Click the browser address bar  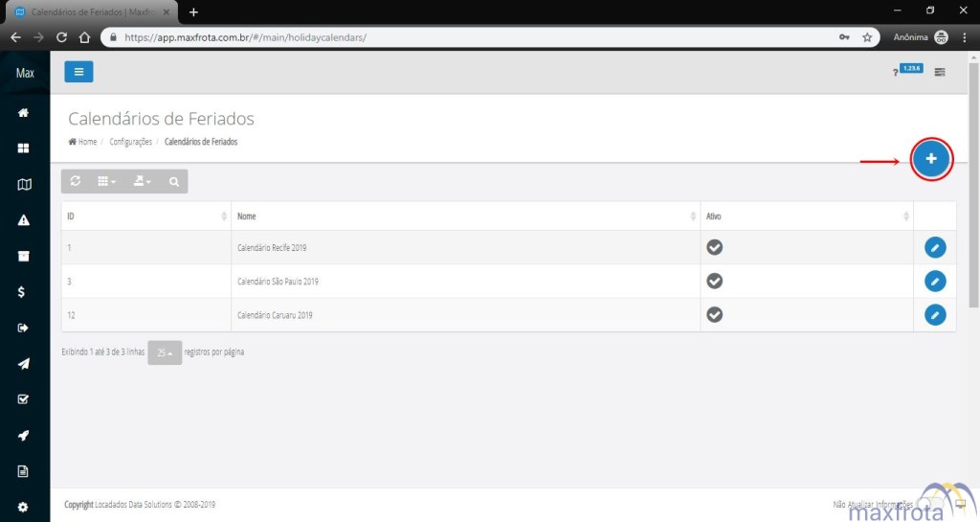click(469, 37)
